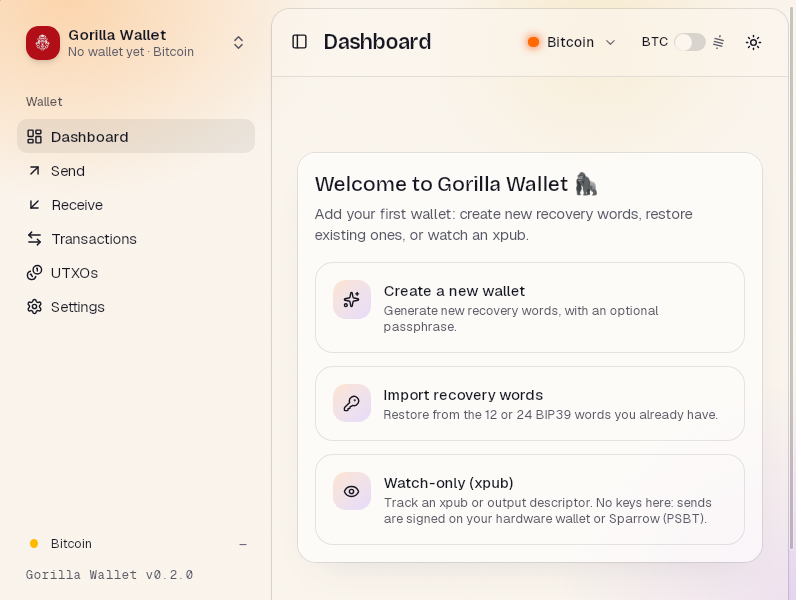
Task: Click the Wallet section label
Action: pyautogui.click(x=44, y=102)
